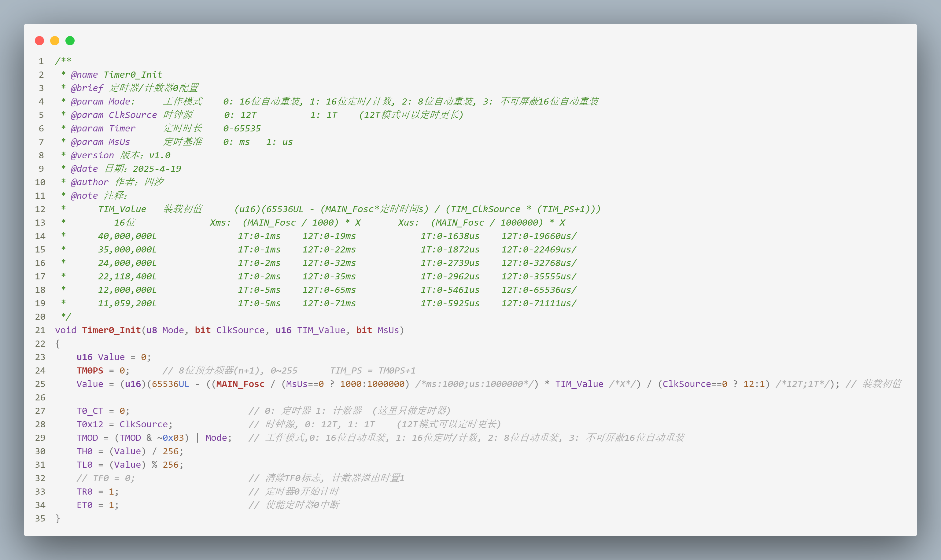
Task: Click '35,000,000L' frequency value
Action: pos(127,249)
